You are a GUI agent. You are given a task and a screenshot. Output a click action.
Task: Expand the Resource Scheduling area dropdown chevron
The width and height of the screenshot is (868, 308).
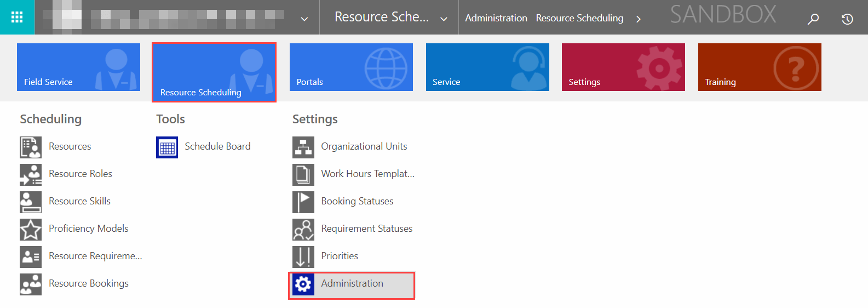coord(444,19)
